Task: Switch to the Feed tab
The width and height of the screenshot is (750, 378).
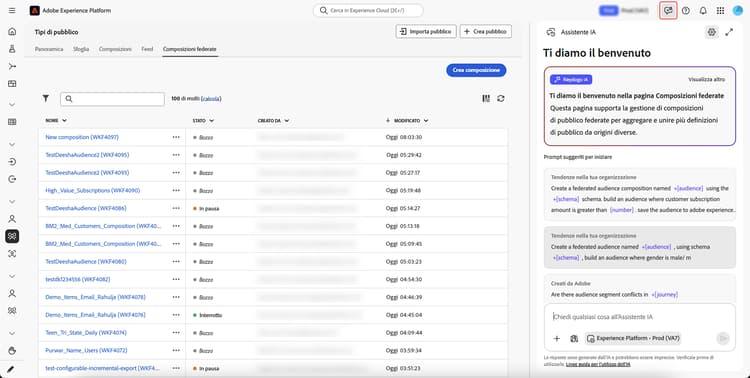Action: (x=147, y=49)
